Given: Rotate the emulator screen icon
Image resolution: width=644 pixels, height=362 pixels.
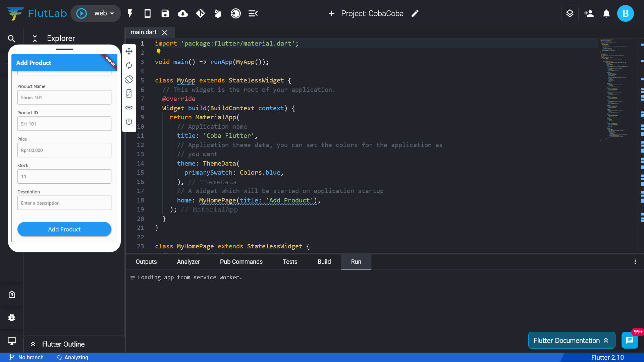Looking at the screenshot, I should click(x=129, y=79).
